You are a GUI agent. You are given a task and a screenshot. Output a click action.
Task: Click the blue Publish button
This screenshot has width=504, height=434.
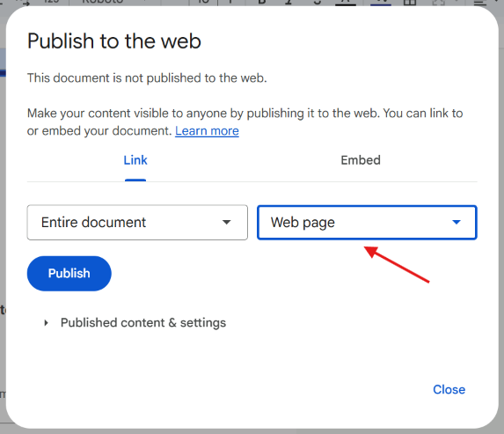click(69, 274)
